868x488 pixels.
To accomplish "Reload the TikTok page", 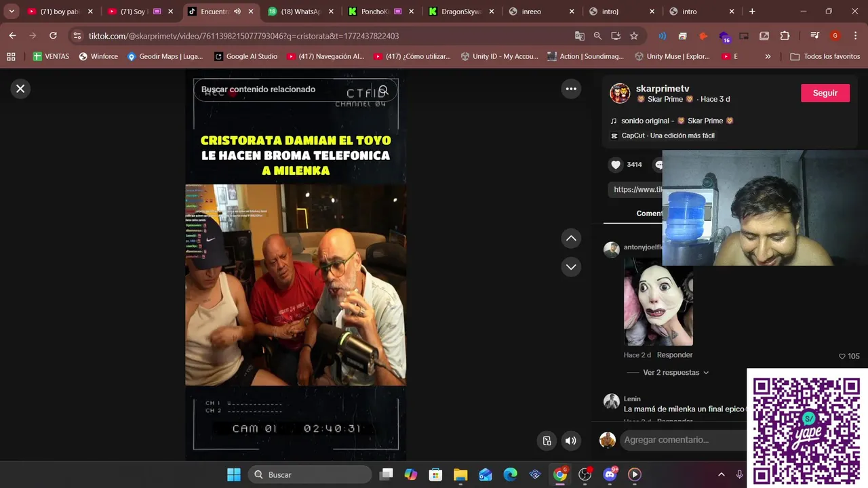I will pos(53,36).
